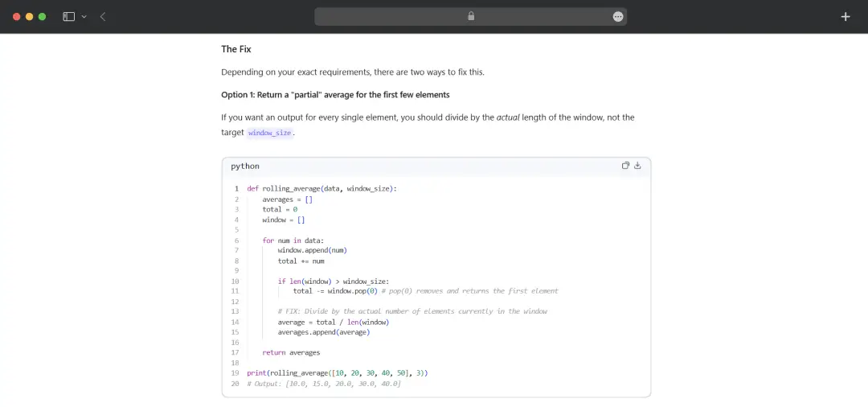Minimize the window with yellow button
This screenshot has width=868, height=407.
tap(30, 17)
